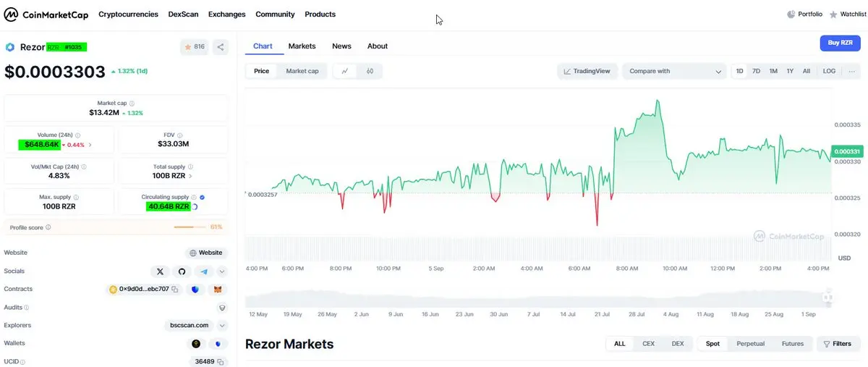Show info for Circulating supply

pos(194,197)
